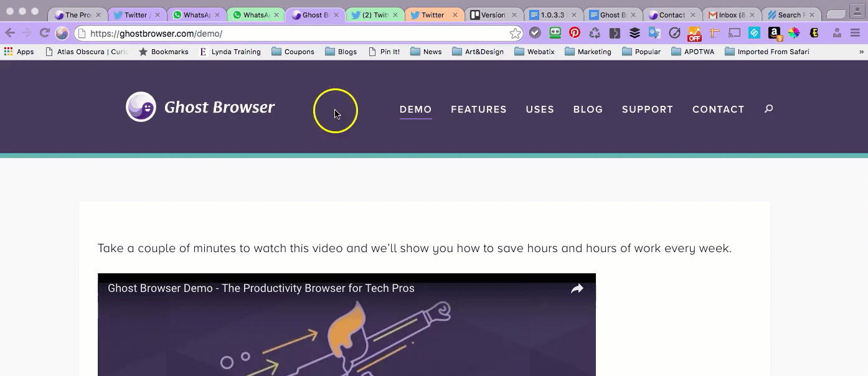Image resolution: width=868 pixels, height=376 pixels.
Task: Open the Ghost Browser identity icon beside reload
Action: [62, 33]
